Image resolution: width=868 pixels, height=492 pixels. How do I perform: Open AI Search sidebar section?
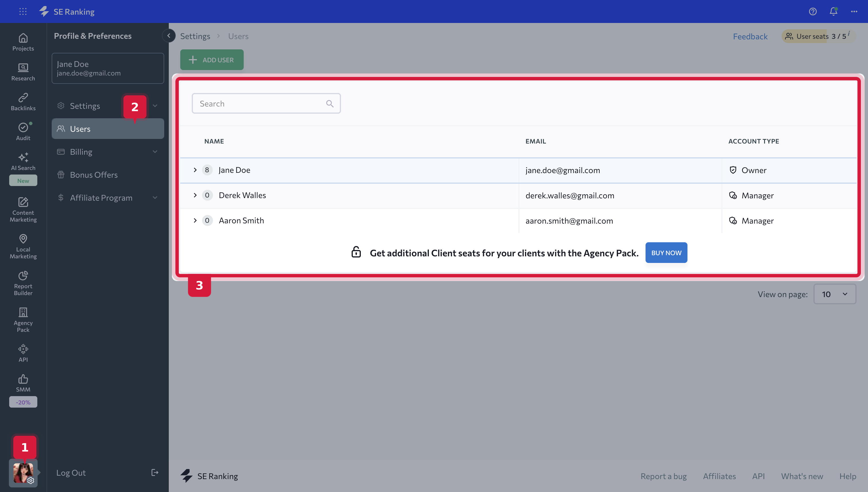click(23, 162)
